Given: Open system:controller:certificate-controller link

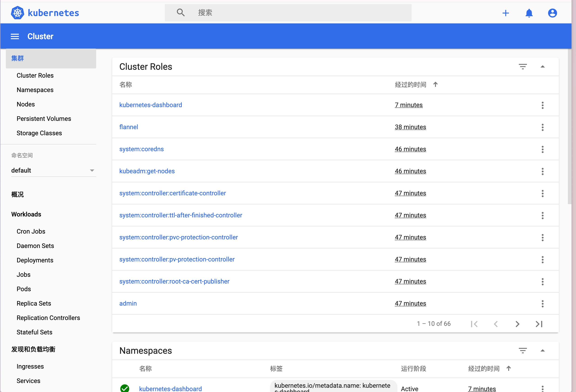Looking at the screenshot, I should [x=172, y=193].
